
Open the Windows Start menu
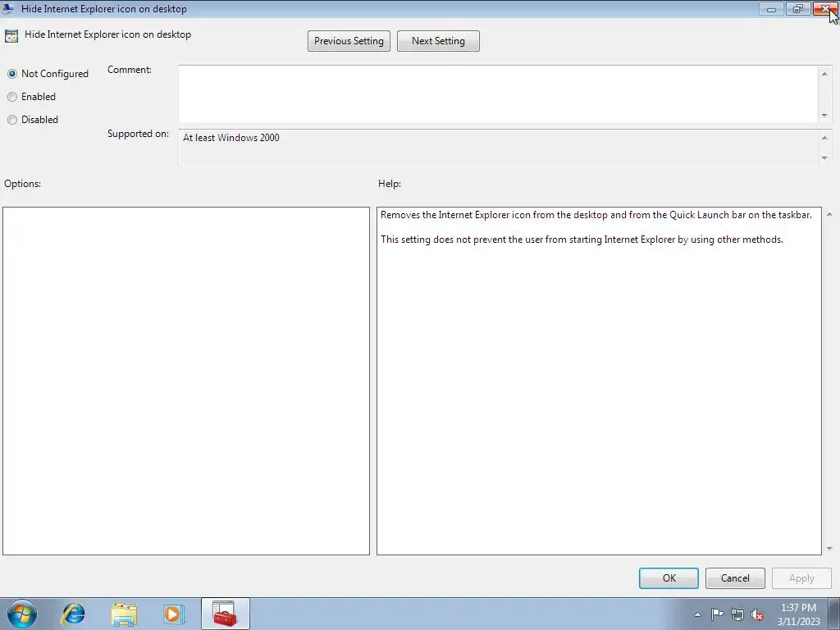(x=22, y=614)
